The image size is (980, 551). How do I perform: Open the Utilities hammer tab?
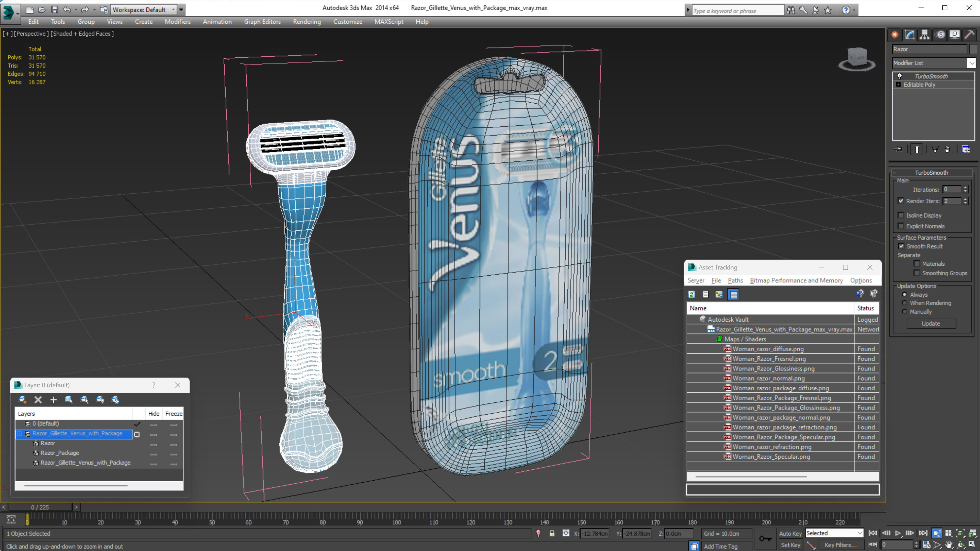969,35
